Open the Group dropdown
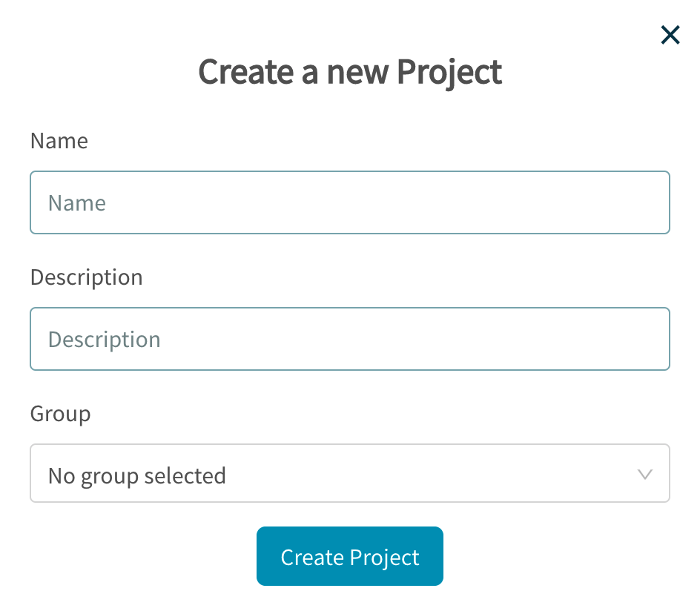Viewport: 700px width, 614px height. 349,474
